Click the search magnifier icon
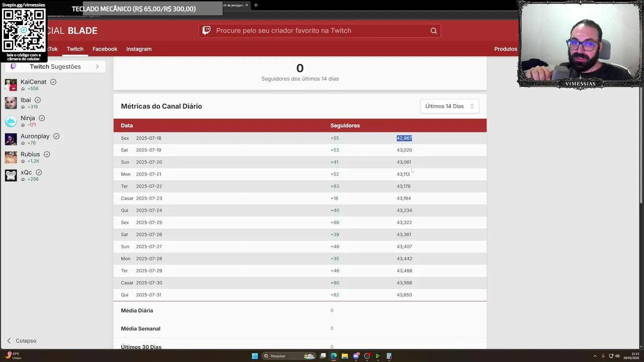The image size is (644, 362). 434,31
